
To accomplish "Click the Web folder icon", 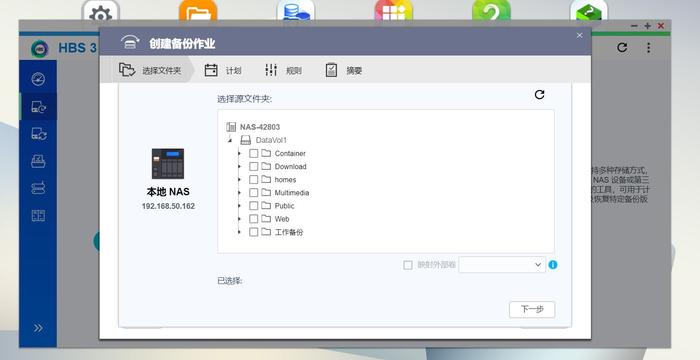I will pos(266,219).
